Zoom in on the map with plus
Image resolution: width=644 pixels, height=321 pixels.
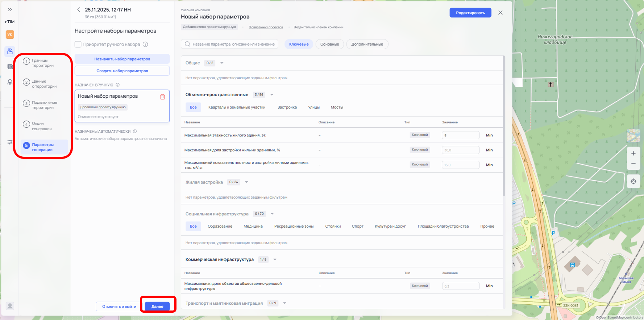(633, 153)
